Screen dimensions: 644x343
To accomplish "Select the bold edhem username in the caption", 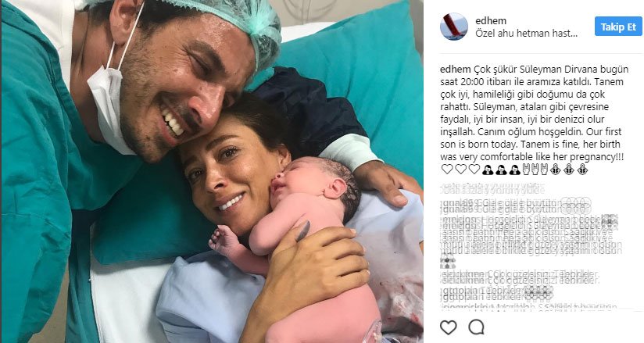I will (x=456, y=69).
